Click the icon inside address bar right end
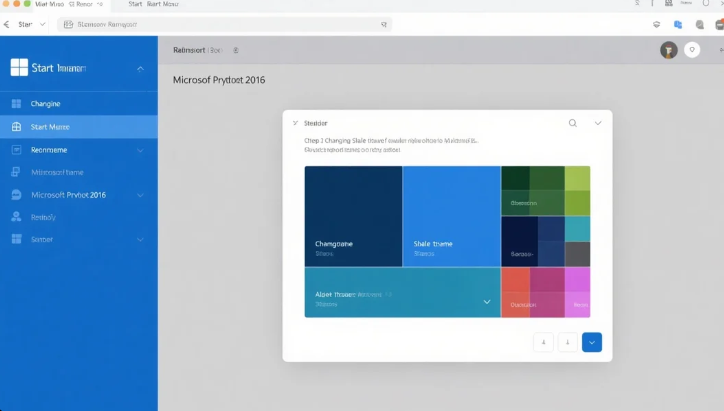724x411 pixels. tap(384, 24)
